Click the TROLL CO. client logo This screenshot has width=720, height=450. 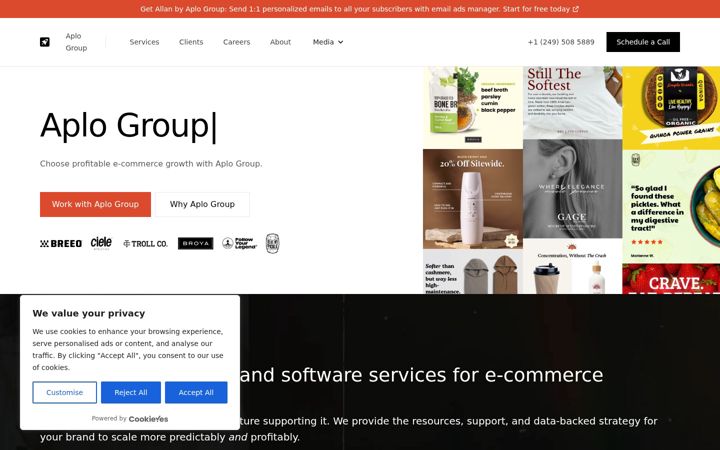tap(145, 244)
